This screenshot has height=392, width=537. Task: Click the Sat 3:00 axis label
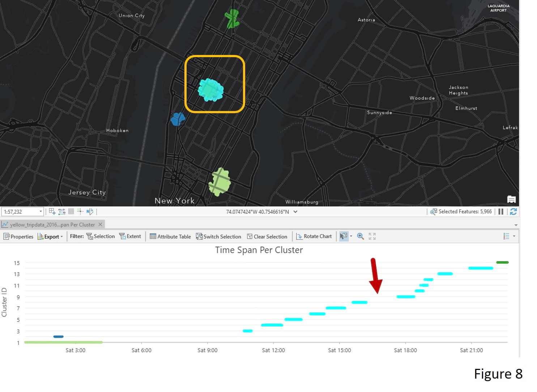tap(76, 350)
